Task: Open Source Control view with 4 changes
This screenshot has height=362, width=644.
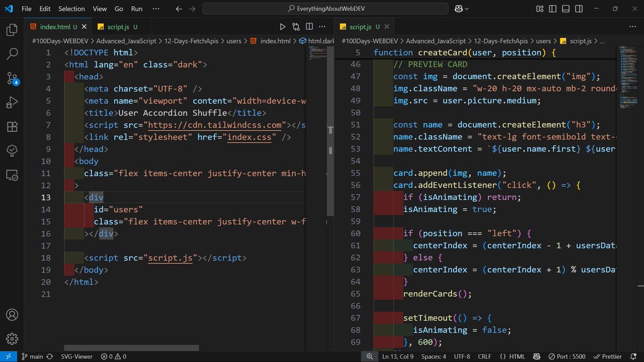Action: click(12, 78)
